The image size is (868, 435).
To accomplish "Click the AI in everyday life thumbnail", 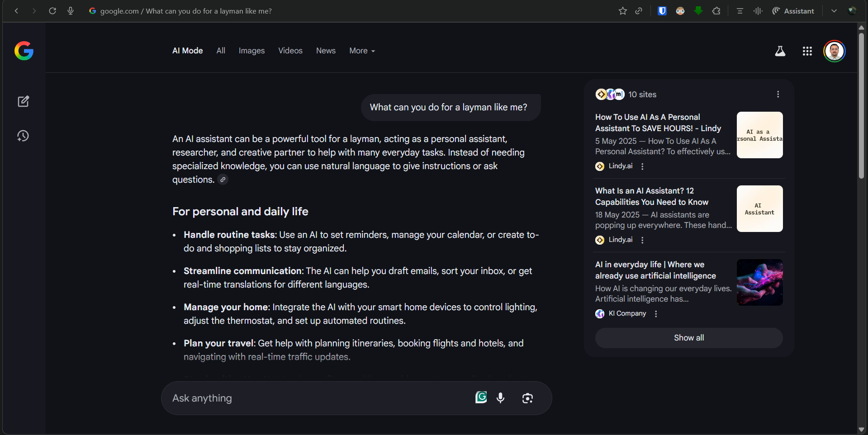I will [x=759, y=282].
